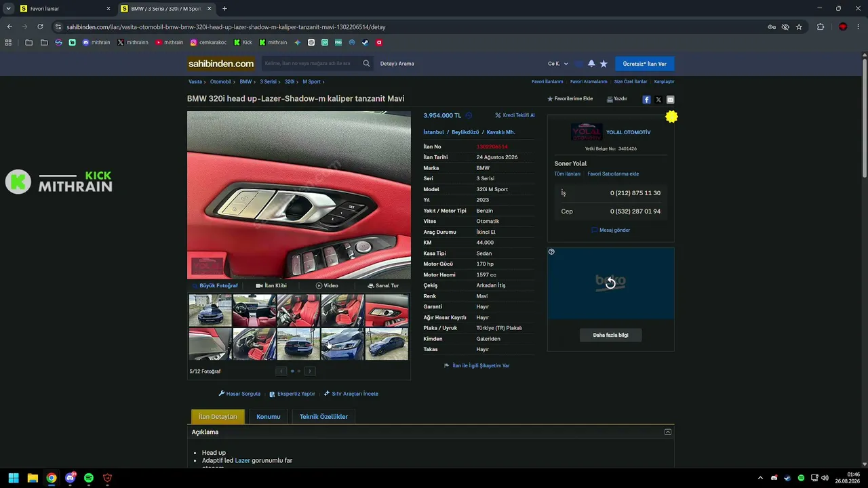This screenshot has height=488, width=868.
Task: Replay the Beko ad video
Action: coord(610,283)
